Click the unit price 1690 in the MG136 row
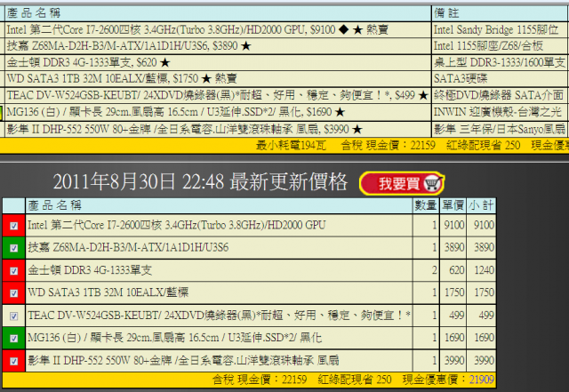The height and width of the screenshot is (392, 569). click(x=454, y=338)
